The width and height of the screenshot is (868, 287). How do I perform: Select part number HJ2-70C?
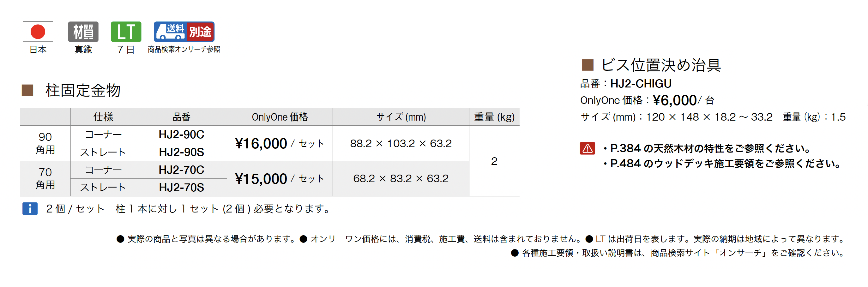(x=181, y=170)
